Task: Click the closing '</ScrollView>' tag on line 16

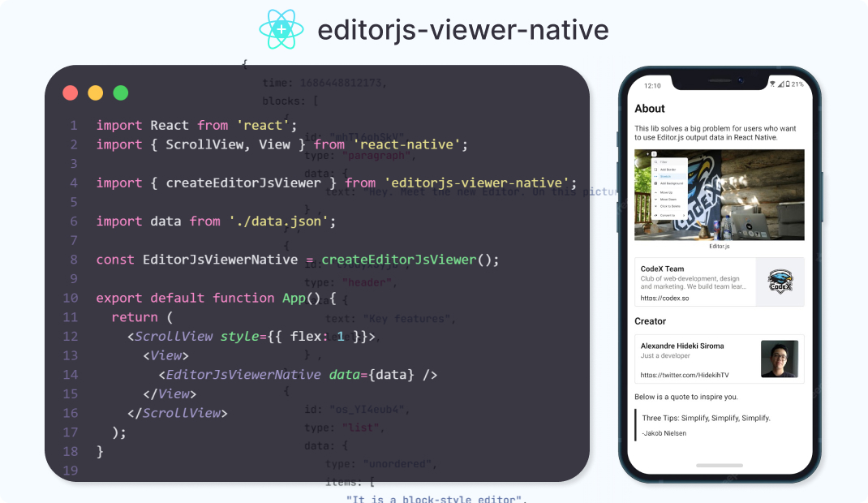Action: (x=178, y=413)
